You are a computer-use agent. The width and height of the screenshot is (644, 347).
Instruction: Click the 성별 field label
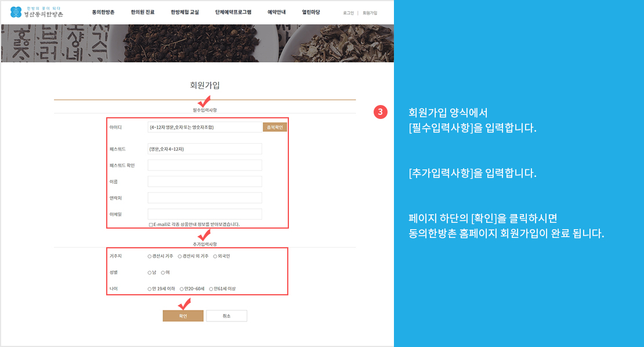113,273
